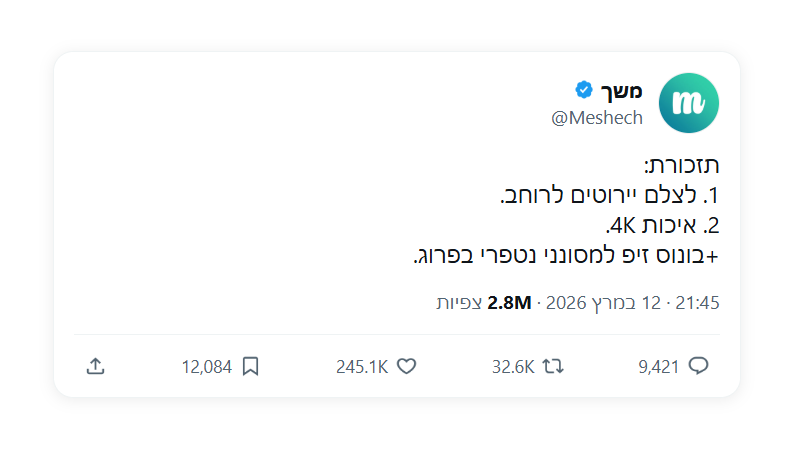This screenshot has height=462, width=791.
Task: Click the tweet line starting with +בונוס
Action: click(x=566, y=256)
